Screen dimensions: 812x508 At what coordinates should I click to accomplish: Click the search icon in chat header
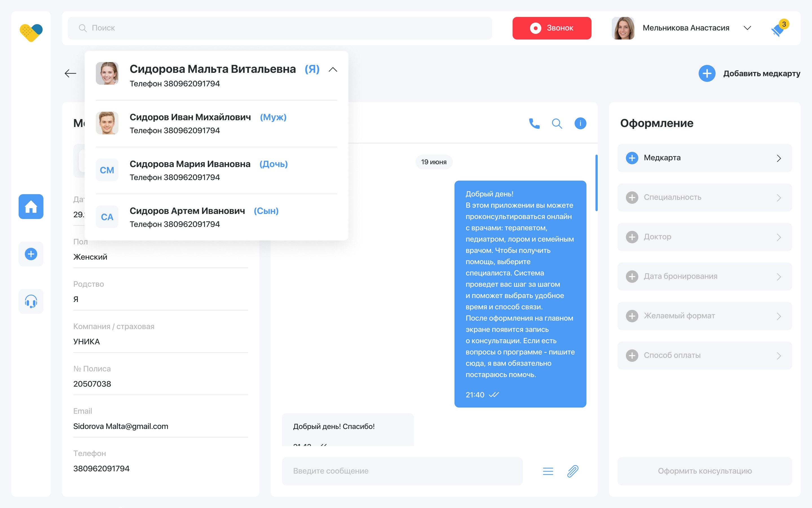pyautogui.click(x=557, y=123)
